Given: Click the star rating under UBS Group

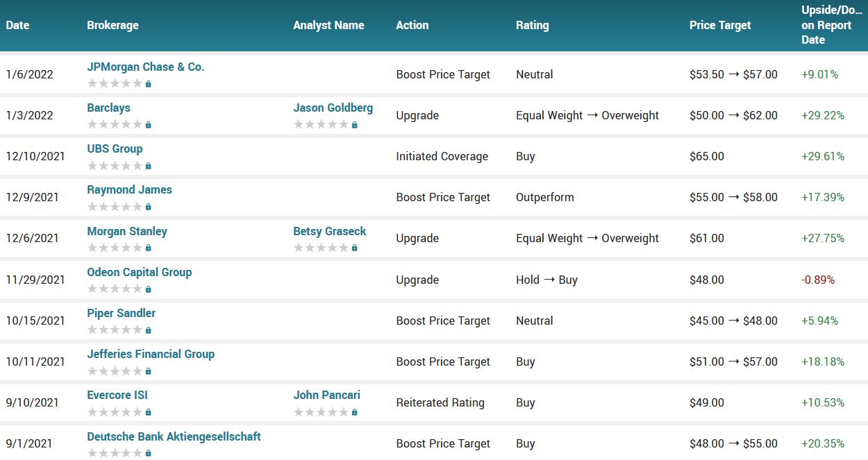Looking at the screenshot, I should point(115,166).
